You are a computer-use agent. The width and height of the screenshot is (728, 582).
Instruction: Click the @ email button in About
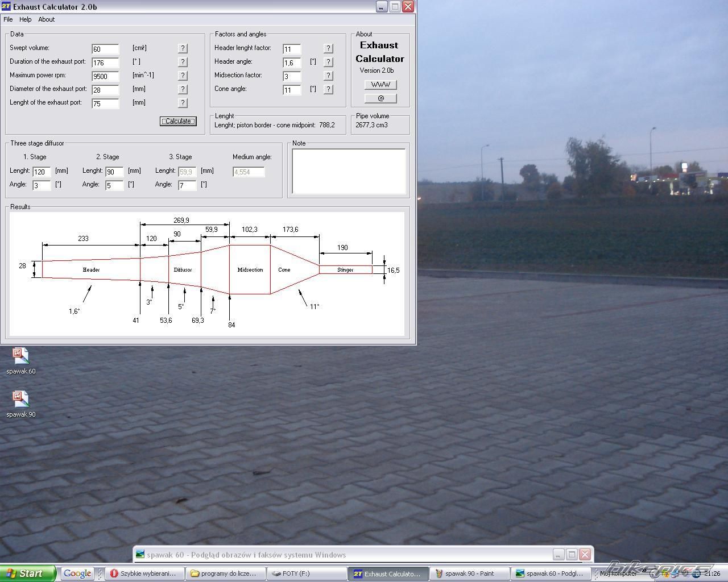pyautogui.click(x=380, y=98)
